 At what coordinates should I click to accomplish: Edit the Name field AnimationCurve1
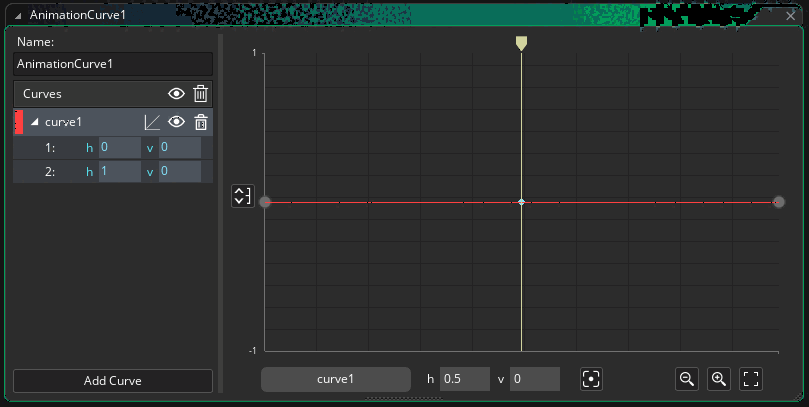[x=113, y=64]
